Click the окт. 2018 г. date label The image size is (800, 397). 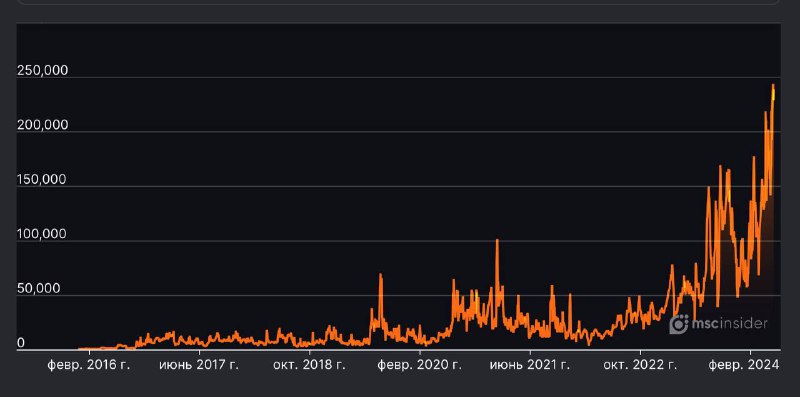tap(310, 365)
